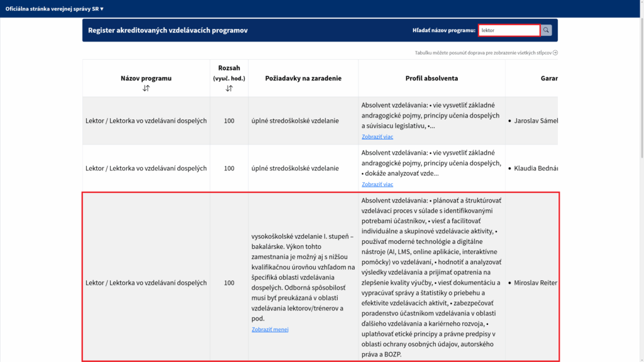Click Register akreditovaných vzdelávacích programov title
This screenshot has height=362, width=644.
tap(167, 30)
